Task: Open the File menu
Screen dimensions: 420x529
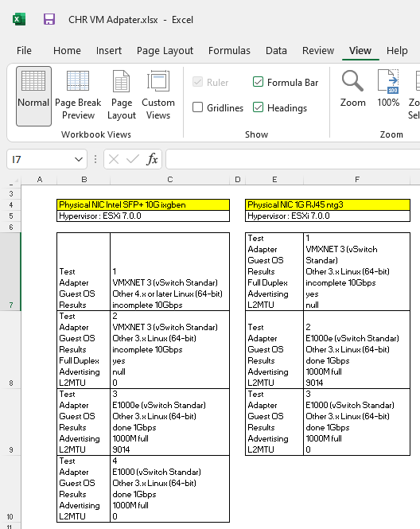Action: pos(24,51)
